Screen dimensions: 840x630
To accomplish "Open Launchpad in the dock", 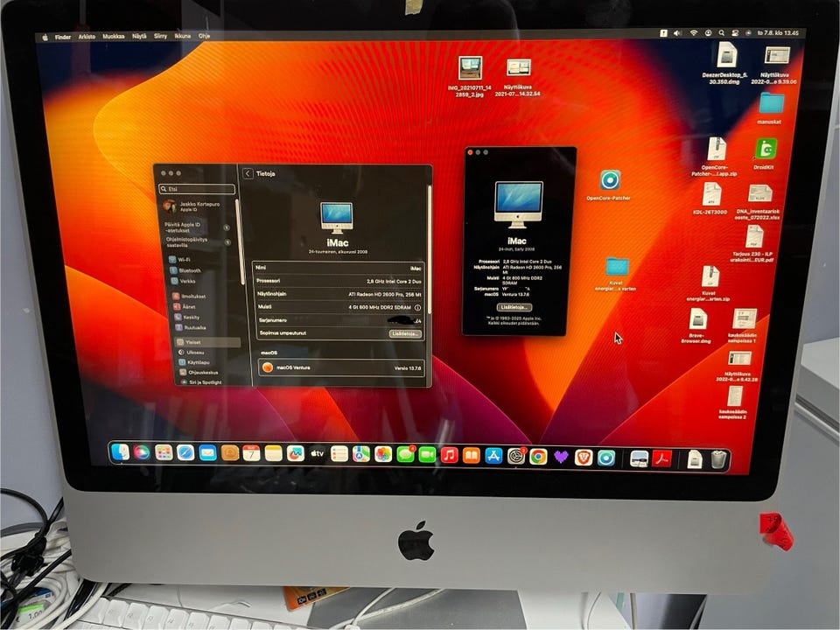I will (164, 453).
